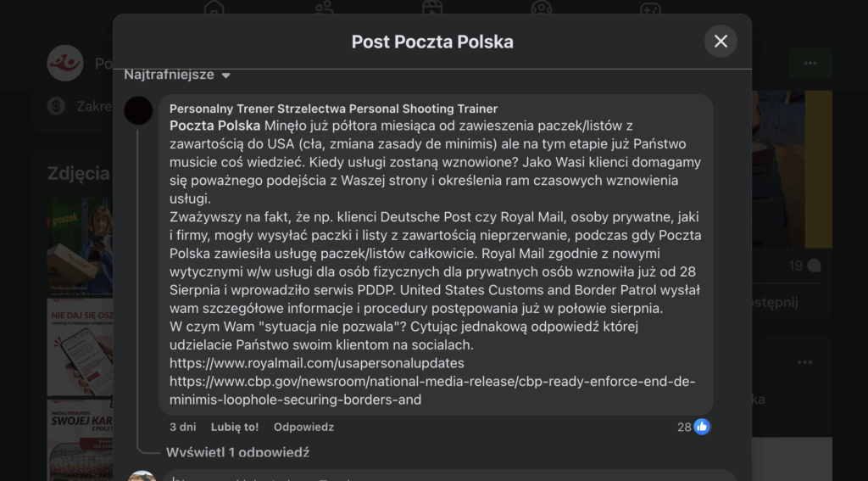Open the royalmail.com usapersonalupdates link
868x481 pixels.
click(x=317, y=363)
